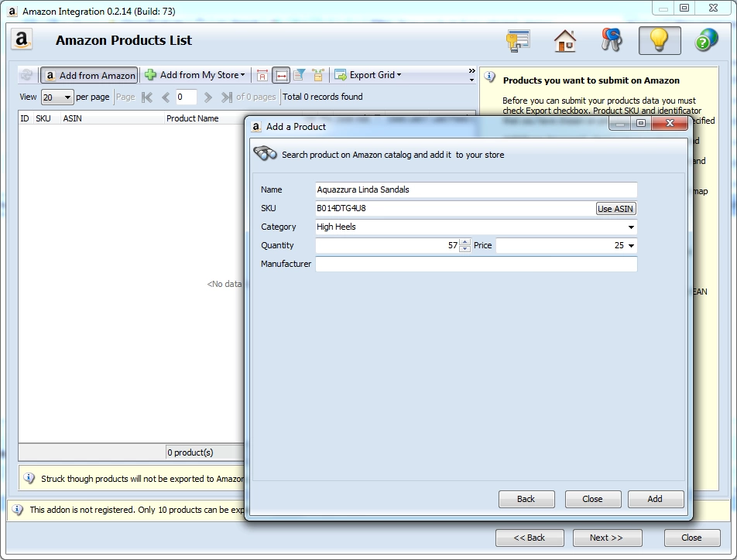Viewport: 737px width, 560px height.
Task: Click the ID column header
Action: tap(25, 118)
